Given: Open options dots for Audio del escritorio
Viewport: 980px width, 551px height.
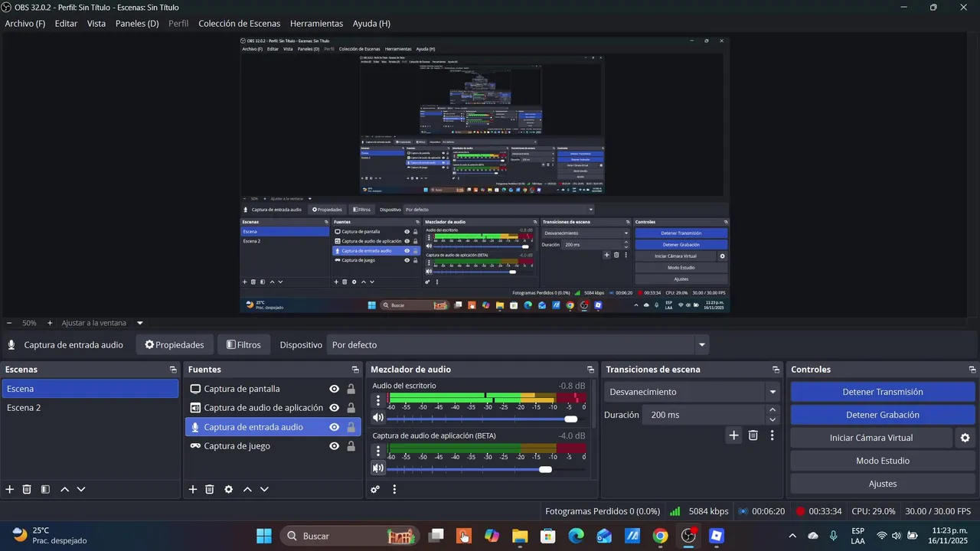Looking at the screenshot, I should (x=377, y=400).
